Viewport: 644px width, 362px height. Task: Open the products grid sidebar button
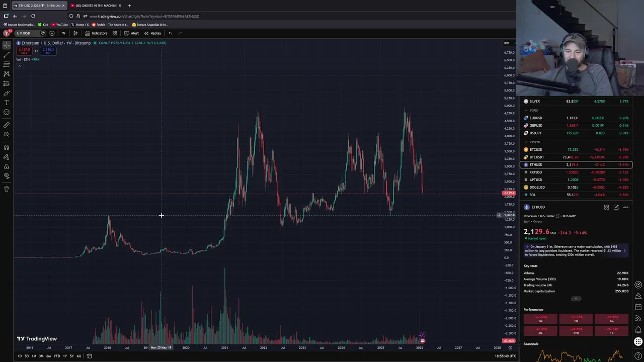(x=638, y=342)
